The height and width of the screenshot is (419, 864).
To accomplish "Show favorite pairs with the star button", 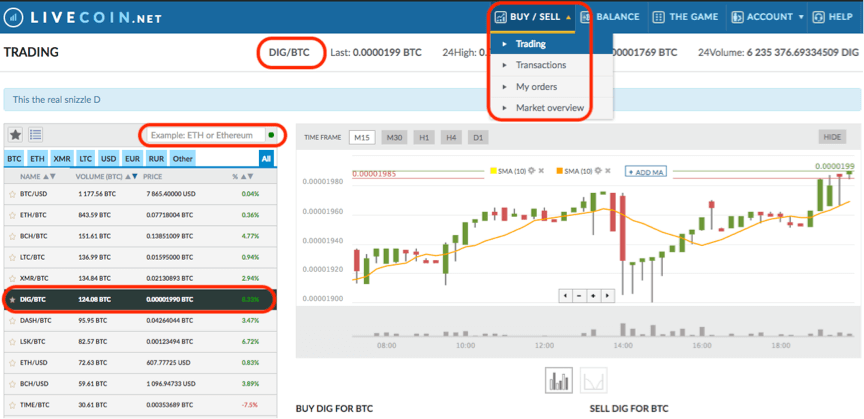I will tap(15, 135).
